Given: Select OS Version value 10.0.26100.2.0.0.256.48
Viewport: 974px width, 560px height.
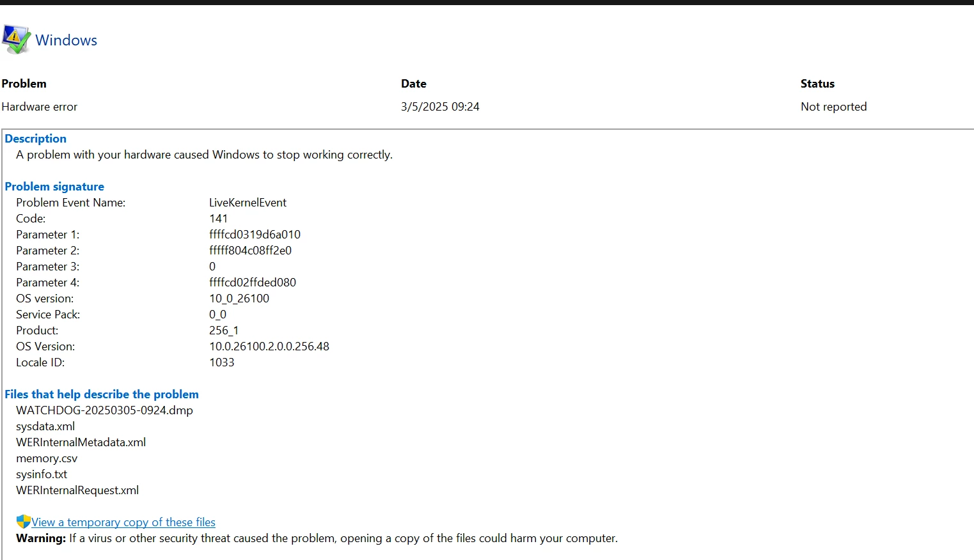Looking at the screenshot, I should point(269,346).
